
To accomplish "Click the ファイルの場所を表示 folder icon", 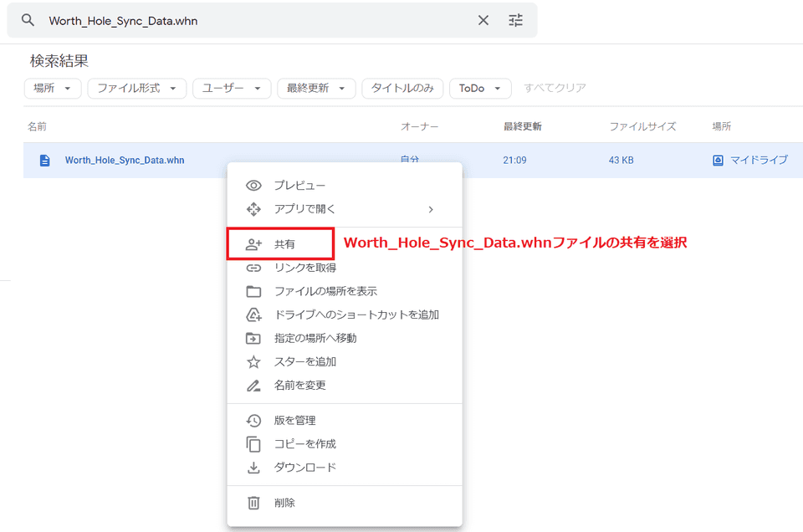I will [x=253, y=291].
